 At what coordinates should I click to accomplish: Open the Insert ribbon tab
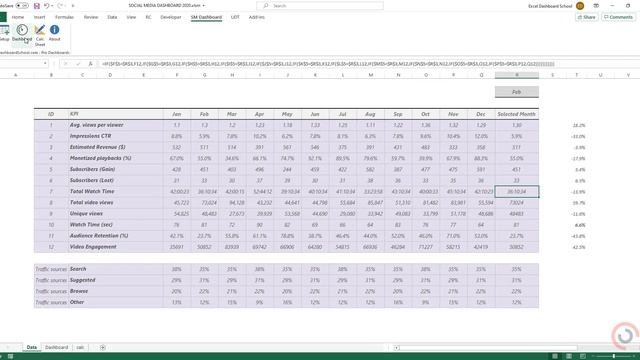pyautogui.click(x=40, y=17)
